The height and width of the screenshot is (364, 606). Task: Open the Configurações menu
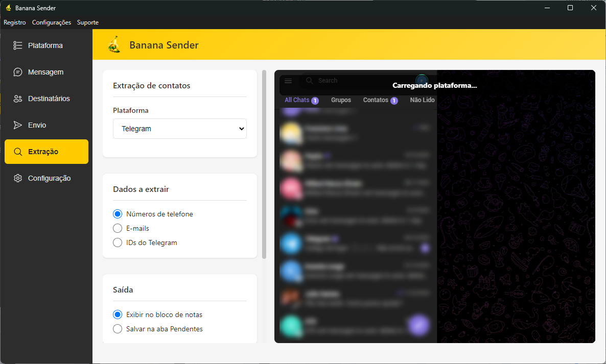point(52,22)
